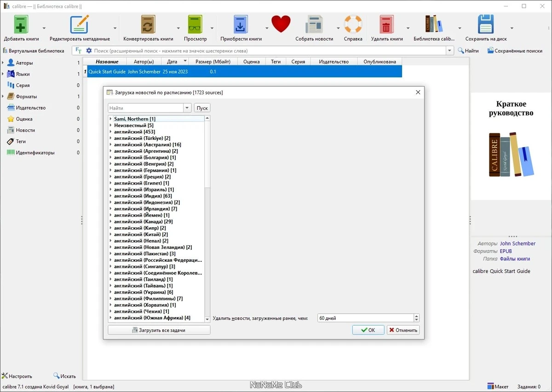The width and height of the screenshot is (552, 392).
Task: Open Виртуальная библиотека menu
Action: click(33, 51)
